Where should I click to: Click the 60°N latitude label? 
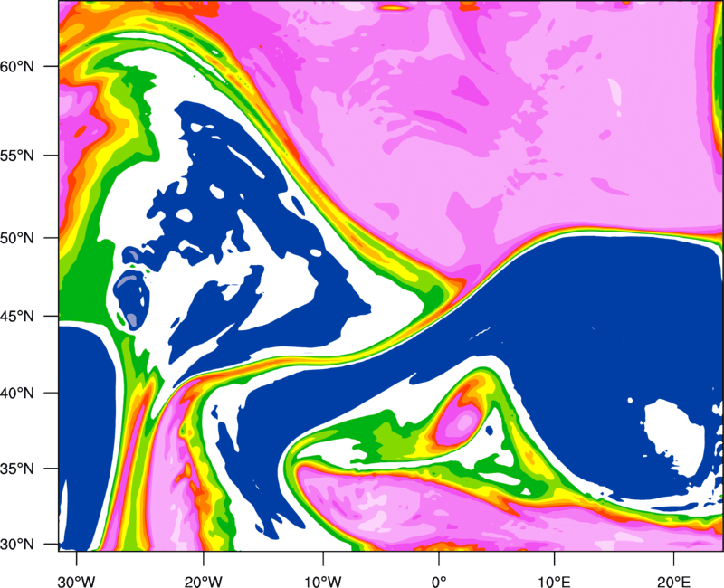pyautogui.click(x=17, y=66)
